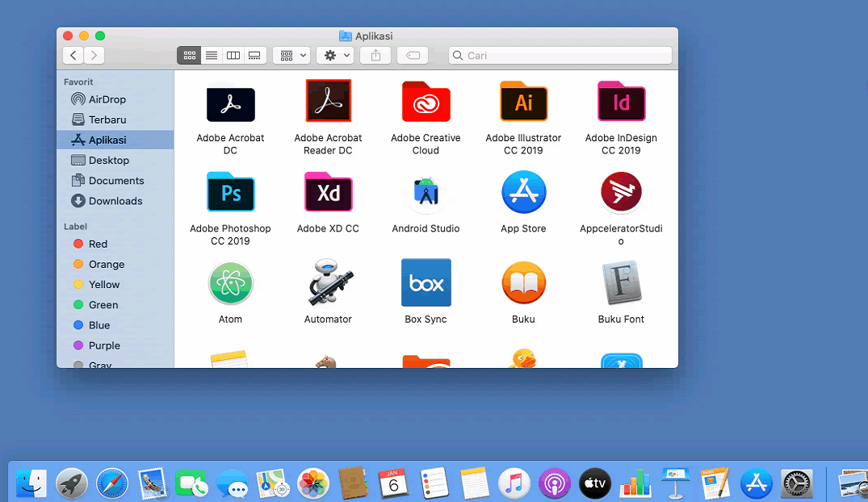Open AirDrop in the sidebar
This screenshot has width=868, height=502.
[x=115, y=99]
